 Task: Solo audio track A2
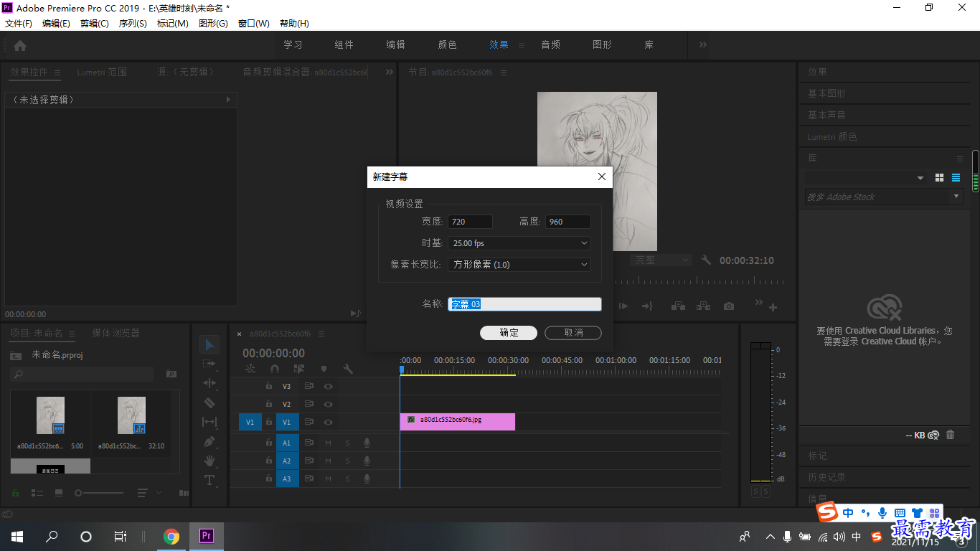347,461
